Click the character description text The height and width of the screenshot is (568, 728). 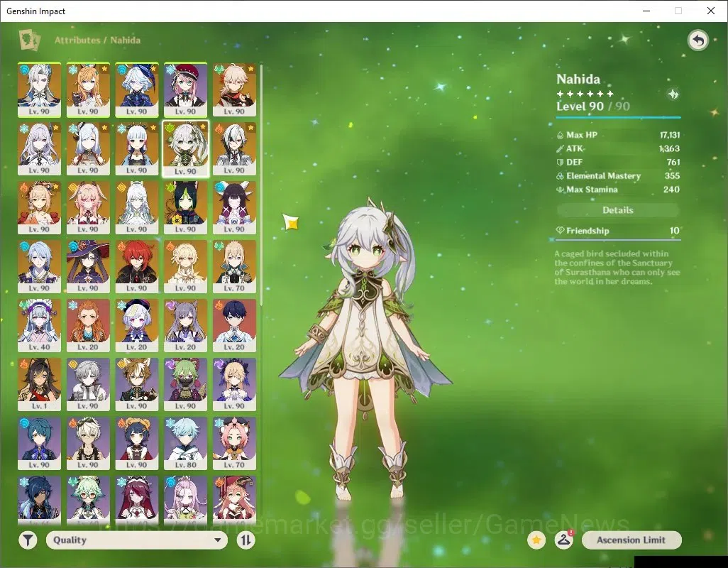tap(617, 268)
